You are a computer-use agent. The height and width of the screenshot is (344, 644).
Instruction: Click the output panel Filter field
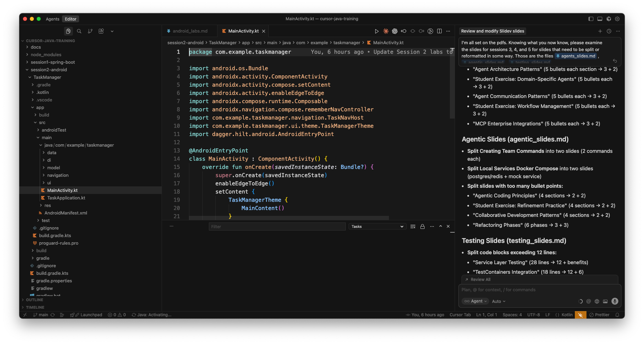(x=277, y=226)
